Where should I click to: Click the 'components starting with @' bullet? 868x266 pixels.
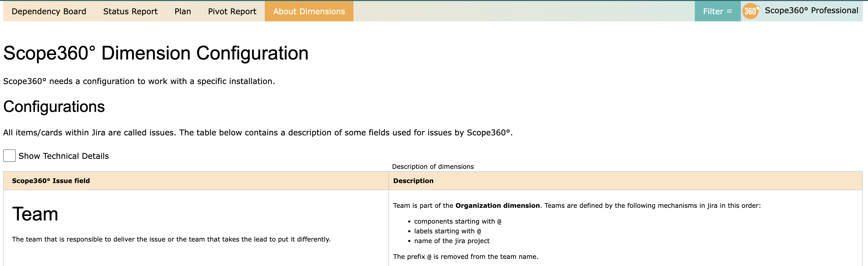click(458, 221)
